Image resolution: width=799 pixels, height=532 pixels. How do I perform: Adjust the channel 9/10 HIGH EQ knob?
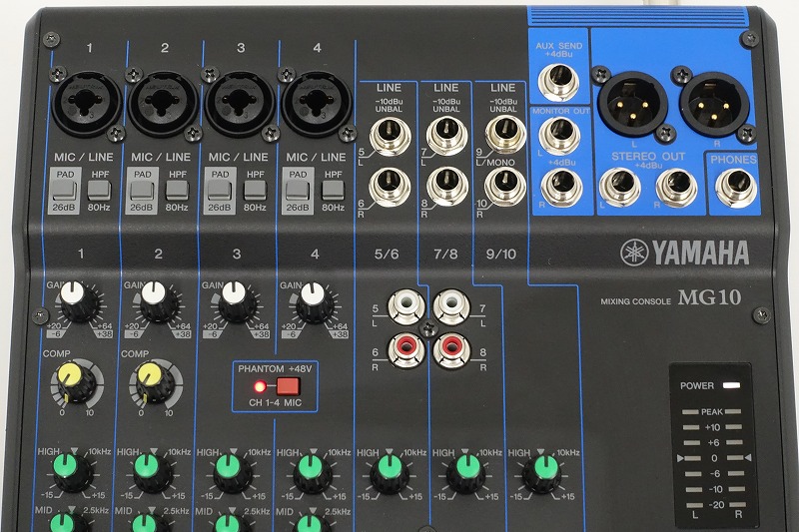tap(541, 473)
